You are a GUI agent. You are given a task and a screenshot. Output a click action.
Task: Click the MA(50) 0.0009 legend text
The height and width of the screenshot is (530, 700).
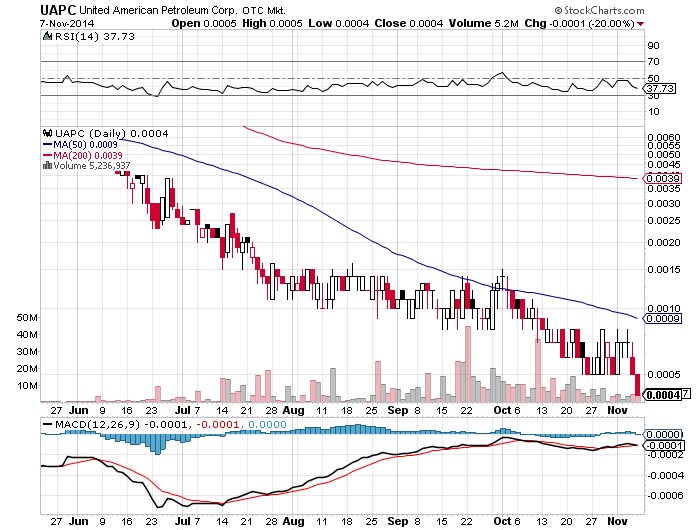pyautogui.click(x=85, y=145)
